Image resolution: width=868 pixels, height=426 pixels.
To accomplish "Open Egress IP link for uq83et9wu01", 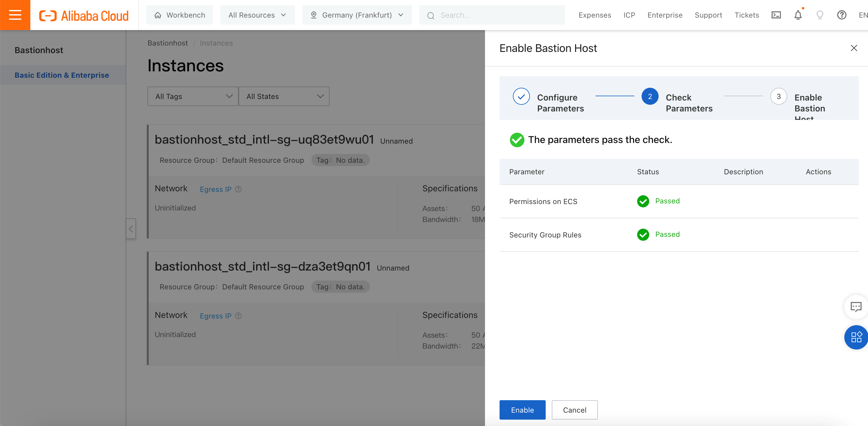I will click(x=216, y=189).
